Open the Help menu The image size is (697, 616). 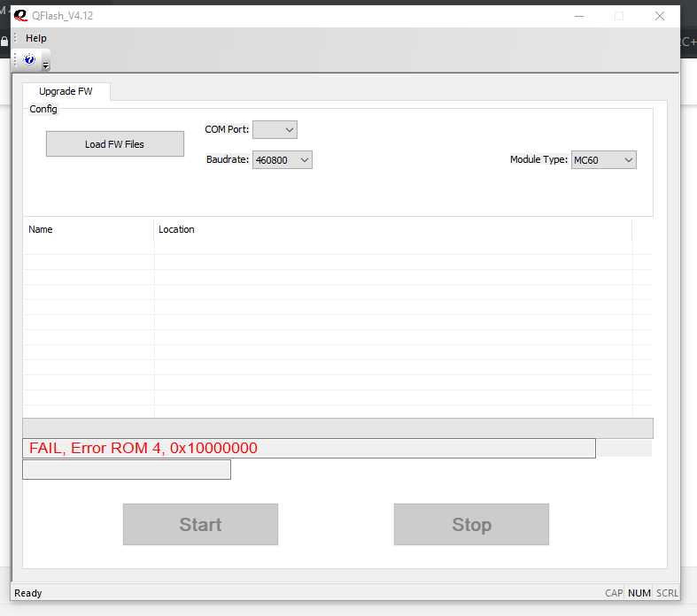click(x=36, y=38)
